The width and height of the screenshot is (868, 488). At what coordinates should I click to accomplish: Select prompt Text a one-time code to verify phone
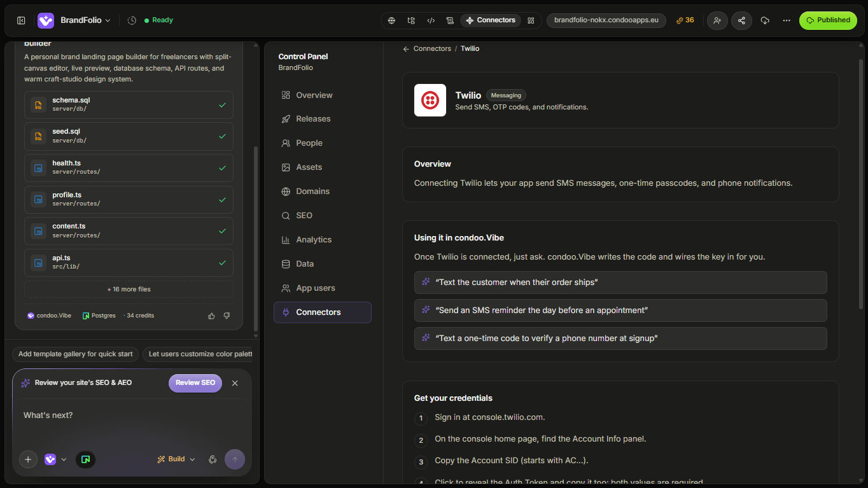tap(620, 338)
